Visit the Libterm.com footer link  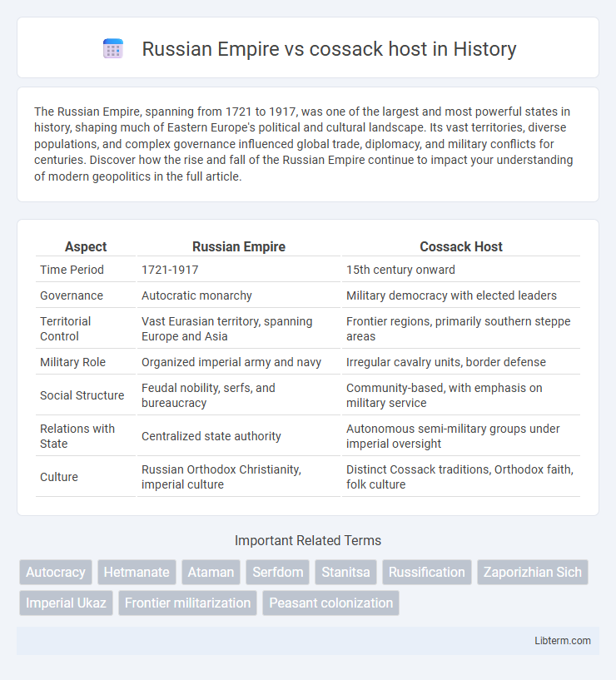[x=563, y=641]
